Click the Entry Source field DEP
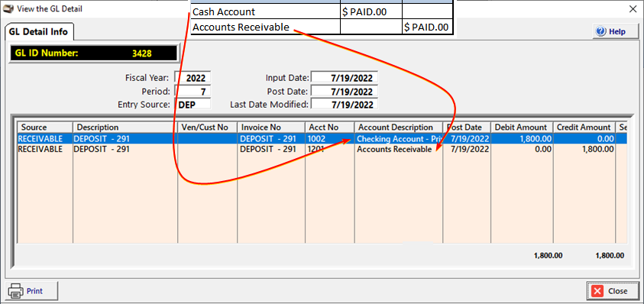Screen dimensions: 644x304 (x=193, y=104)
